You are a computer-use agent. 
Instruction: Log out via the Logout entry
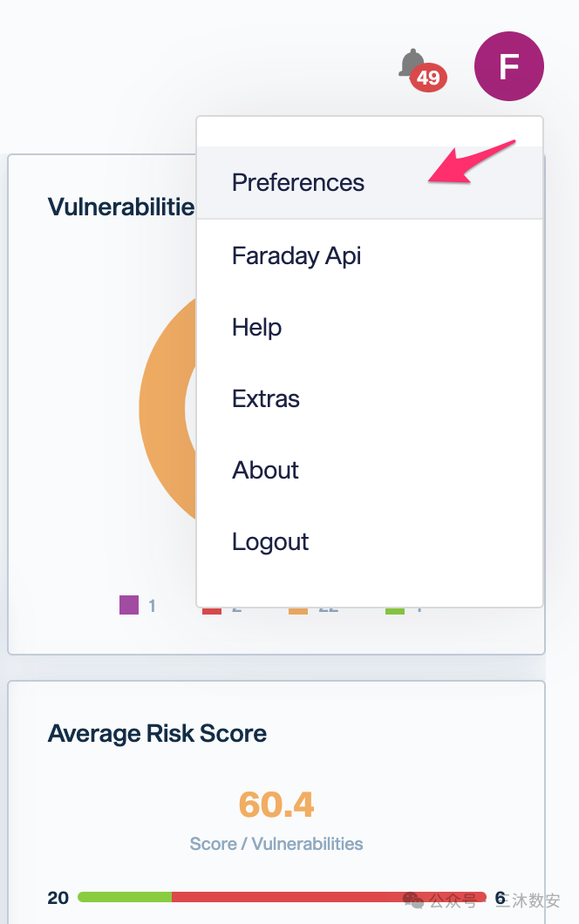[270, 541]
